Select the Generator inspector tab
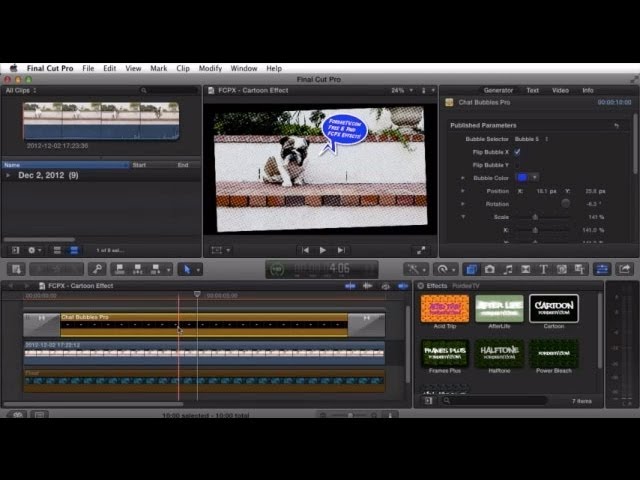640x480 pixels. tap(498, 90)
